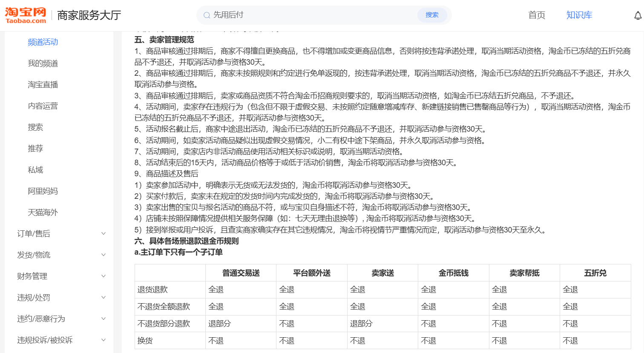Click table header 卖家帮抵
644x353 pixels.
pos(524,273)
